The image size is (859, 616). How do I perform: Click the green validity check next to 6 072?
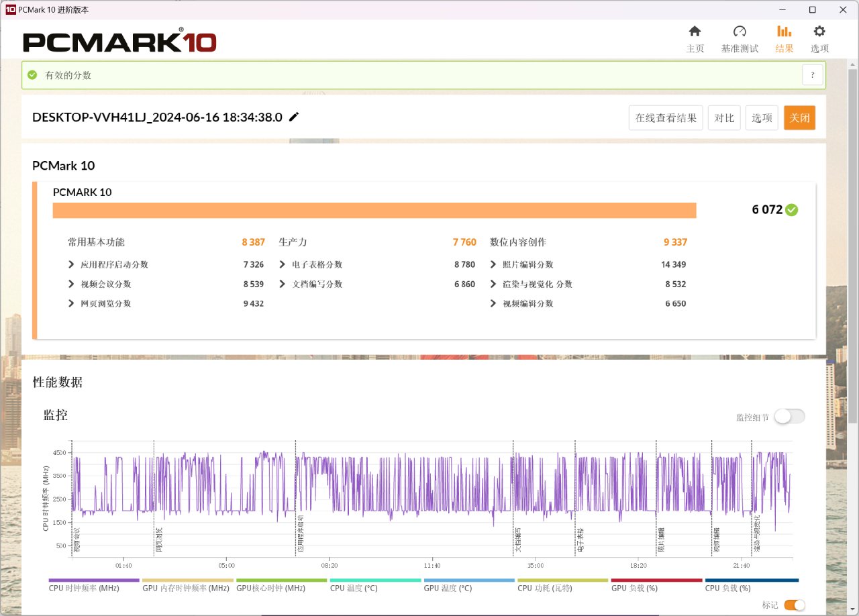(792, 210)
